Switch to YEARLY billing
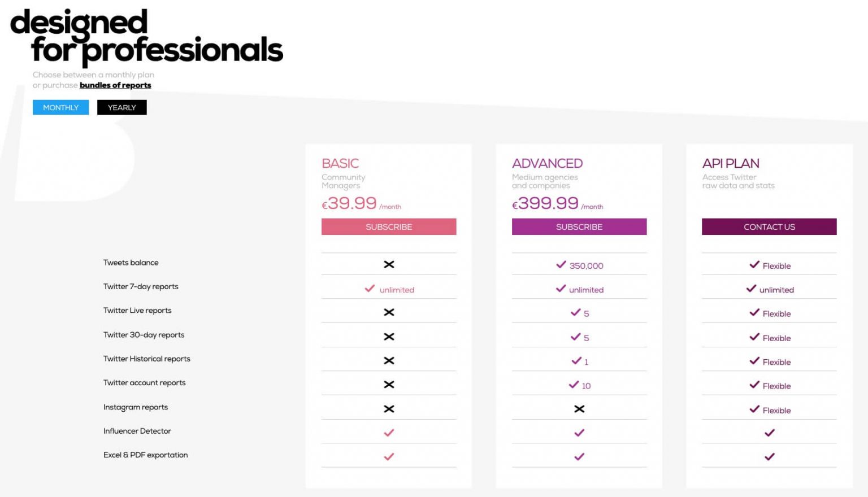This screenshot has height=497, width=868. (121, 107)
